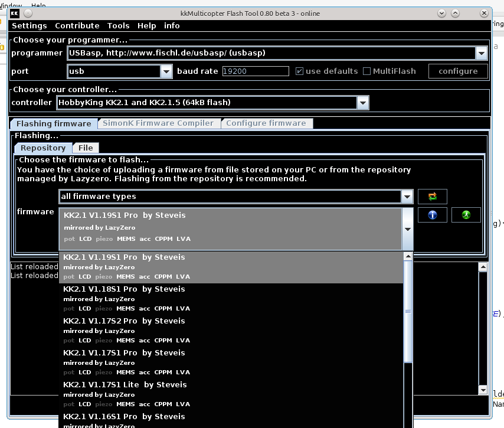Click log panel scrollbar up arrow
504x428 pixels.
pos(483,267)
